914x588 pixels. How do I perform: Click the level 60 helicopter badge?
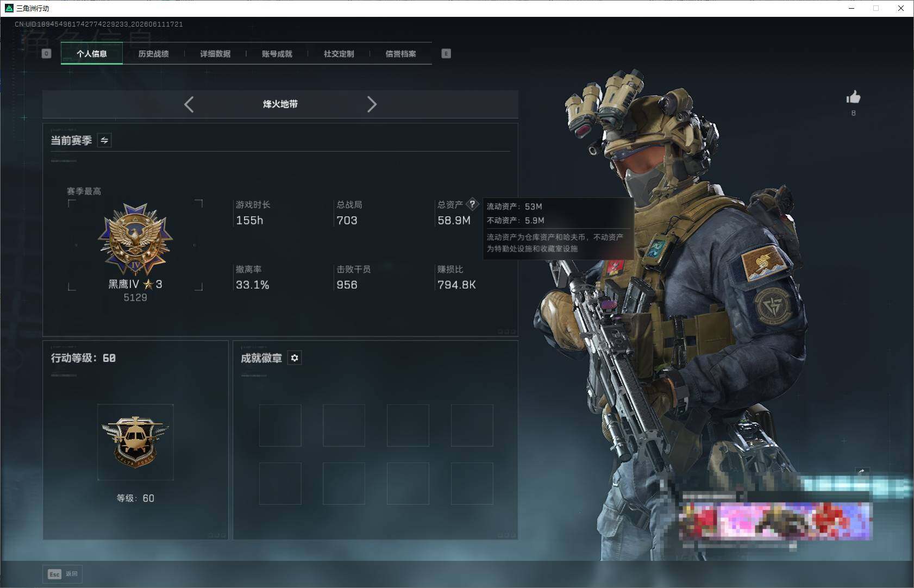pyautogui.click(x=135, y=442)
